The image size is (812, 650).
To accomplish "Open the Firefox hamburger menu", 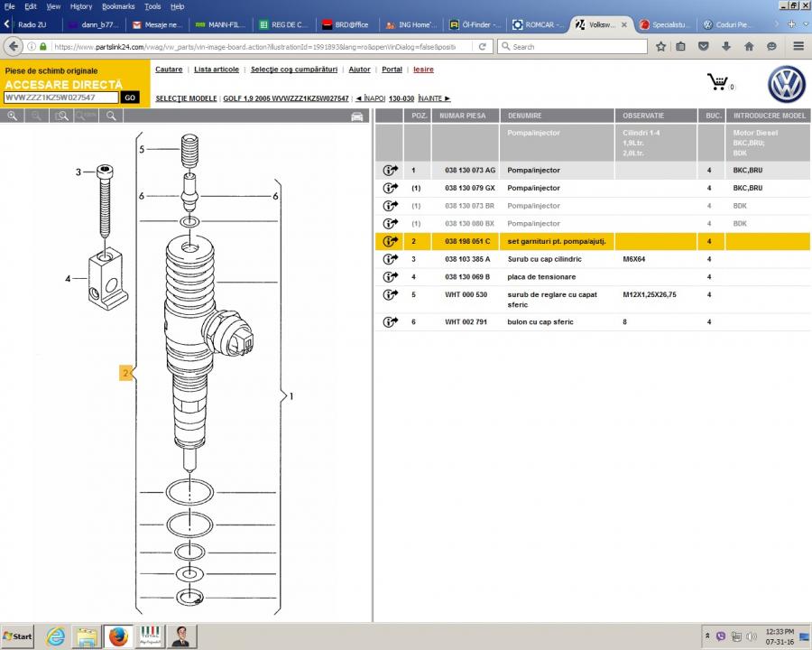I will [x=798, y=46].
